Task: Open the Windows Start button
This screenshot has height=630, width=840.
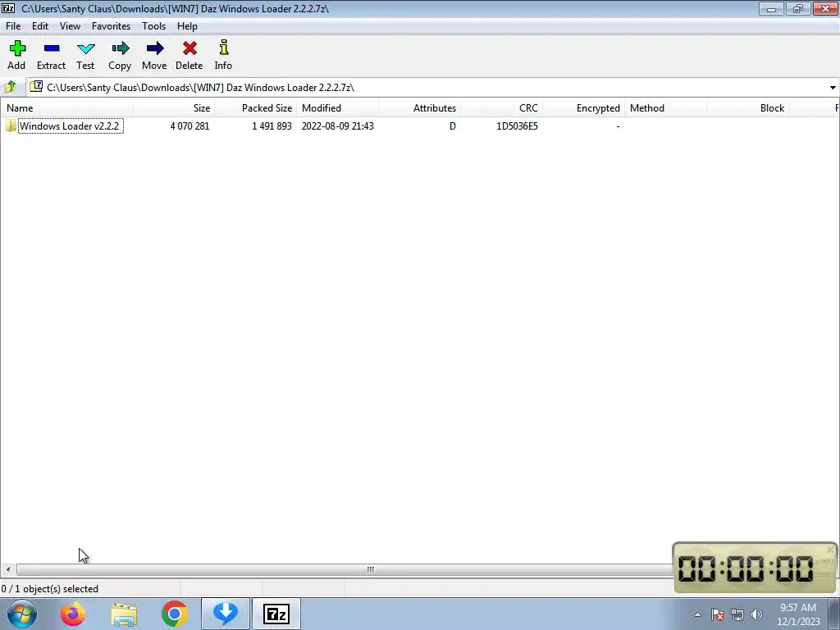Action: tap(22, 614)
